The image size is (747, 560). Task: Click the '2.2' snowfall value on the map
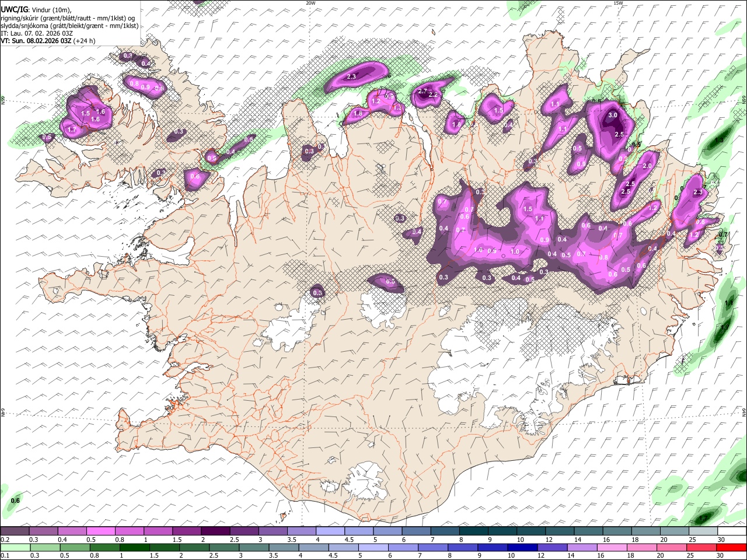click(433, 94)
